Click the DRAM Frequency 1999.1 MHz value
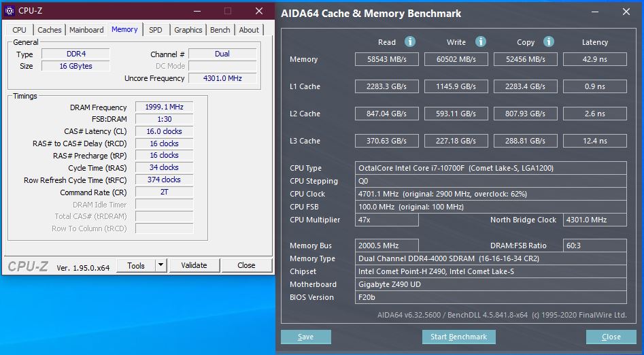 tap(165, 107)
